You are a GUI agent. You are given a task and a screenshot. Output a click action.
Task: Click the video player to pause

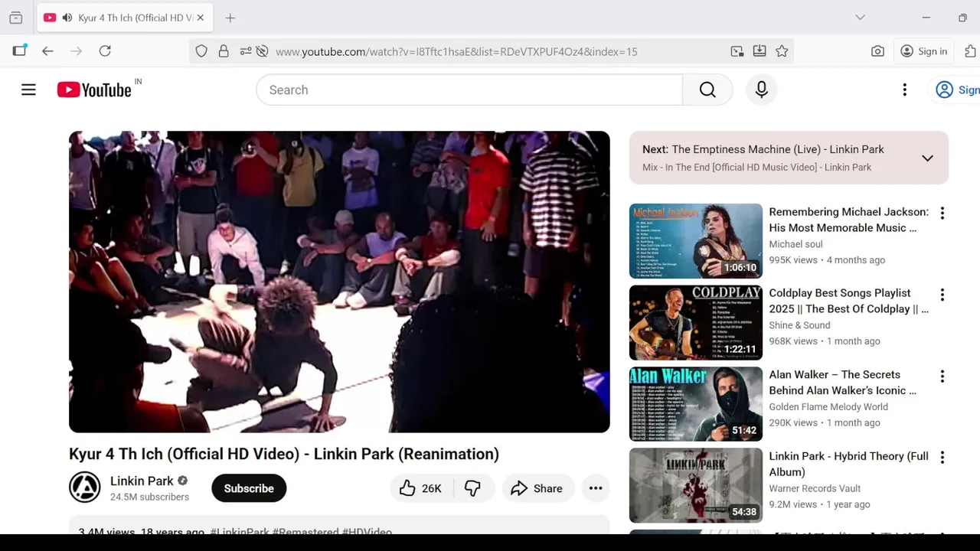[x=339, y=282]
